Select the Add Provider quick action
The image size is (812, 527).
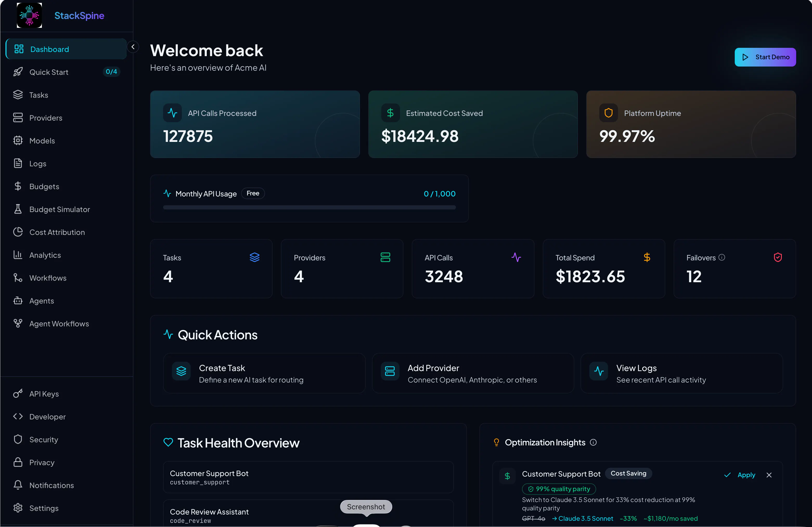pos(473,373)
